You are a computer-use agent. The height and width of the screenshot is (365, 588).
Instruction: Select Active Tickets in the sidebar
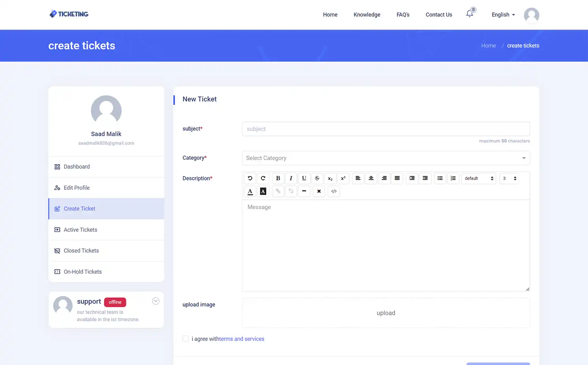coord(80,229)
